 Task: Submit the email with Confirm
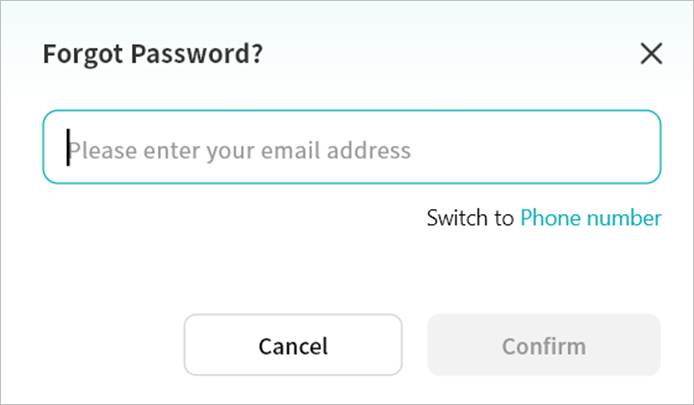coord(543,346)
